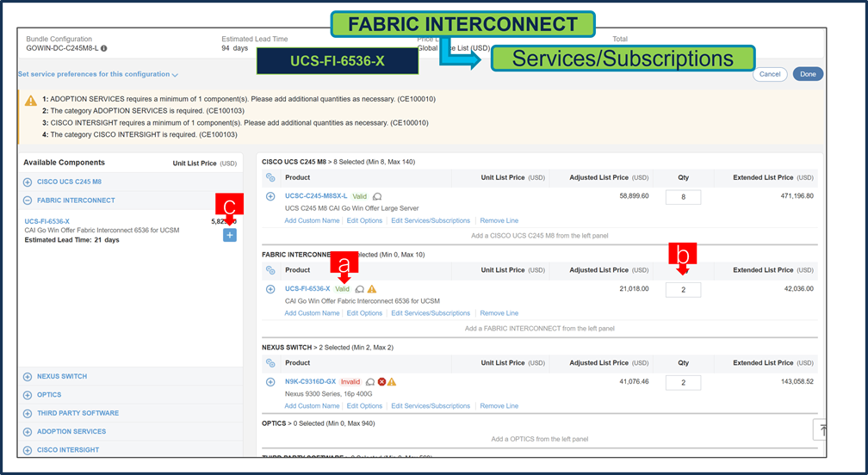Expand the NEXUS SWITCH category

pos(28,377)
